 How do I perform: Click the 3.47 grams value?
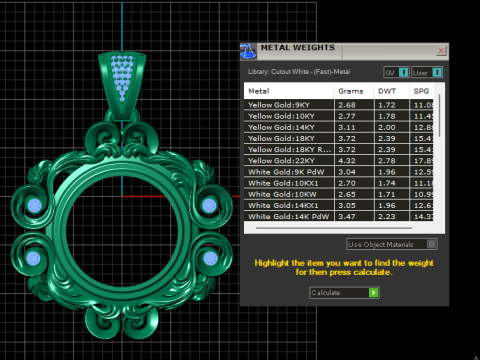347,216
